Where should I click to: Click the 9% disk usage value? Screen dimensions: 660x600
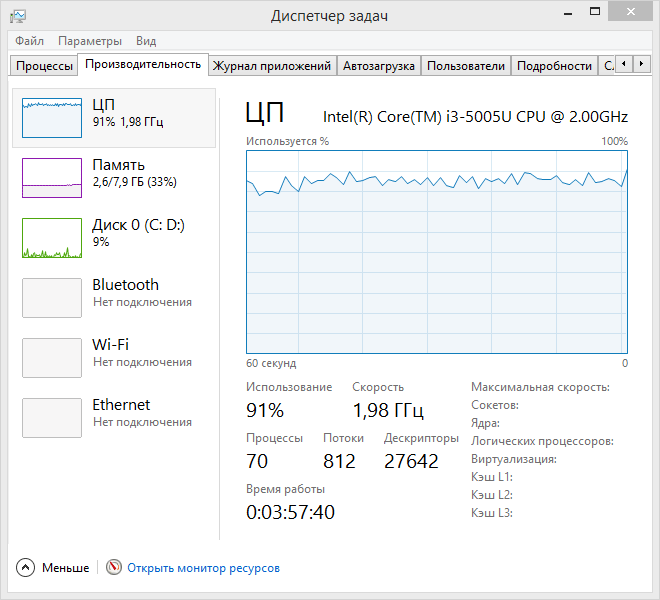click(101, 242)
